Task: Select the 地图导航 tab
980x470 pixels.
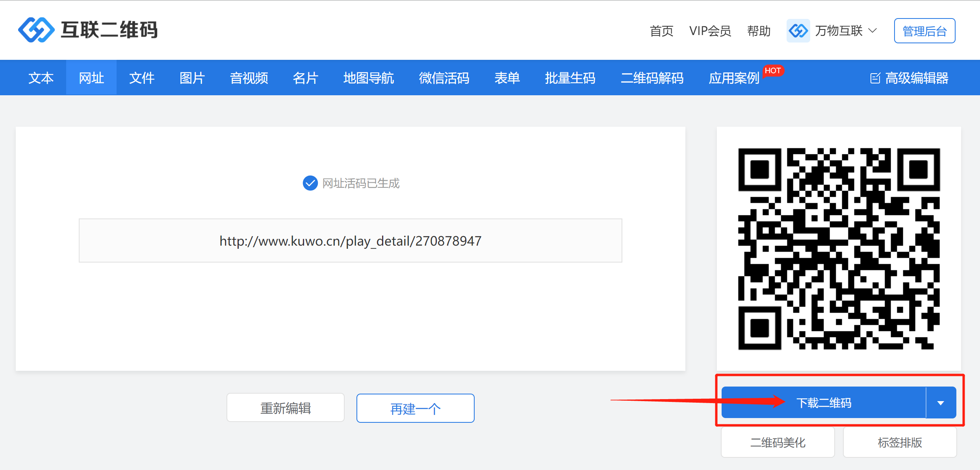Action: pos(369,78)
